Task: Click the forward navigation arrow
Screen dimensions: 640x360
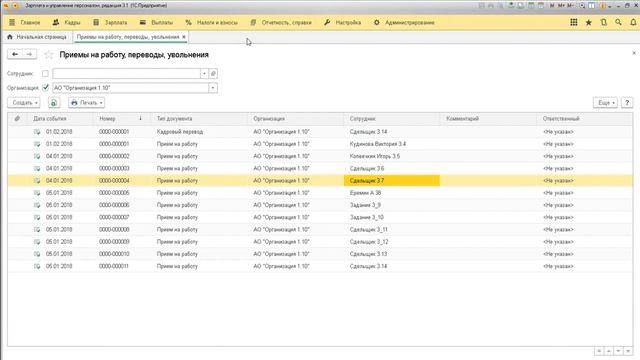Action: (29, 54)
